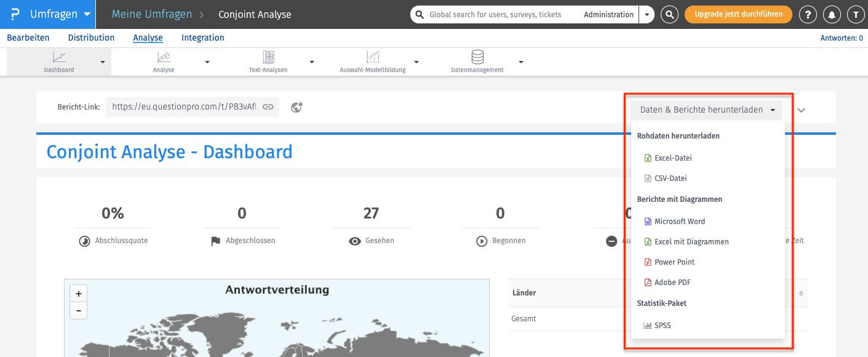Open the Datenmanagement database icon
The width and height of the screenshot is (868, 357).
(x=477, y=57)
